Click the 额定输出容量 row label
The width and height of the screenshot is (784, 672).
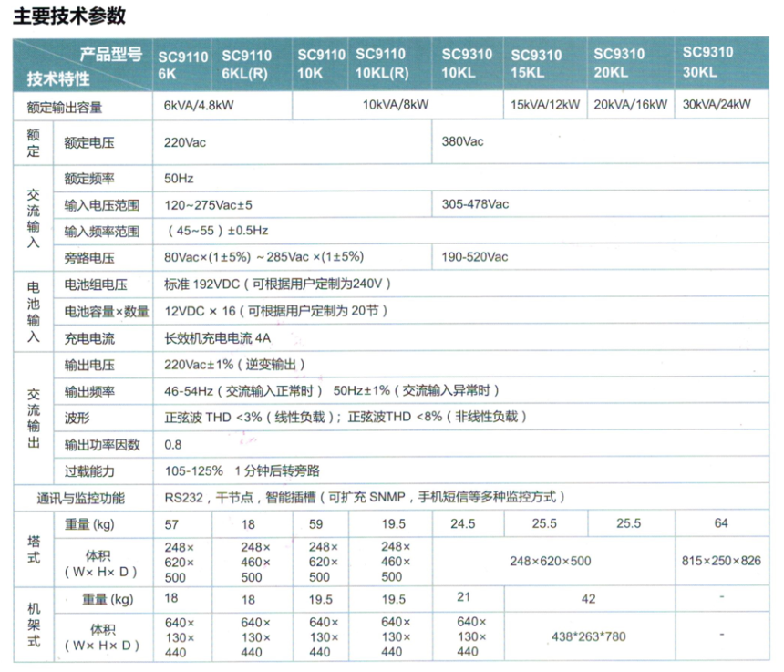pos(65,107)
